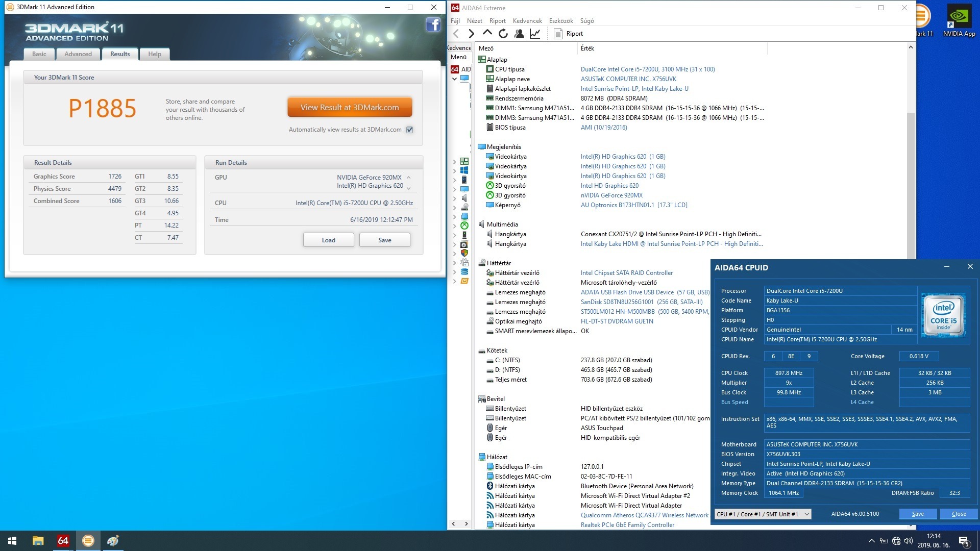Click the up-arrow navigation icon
This screenshot has width=980, height=551.
[487, 34]
